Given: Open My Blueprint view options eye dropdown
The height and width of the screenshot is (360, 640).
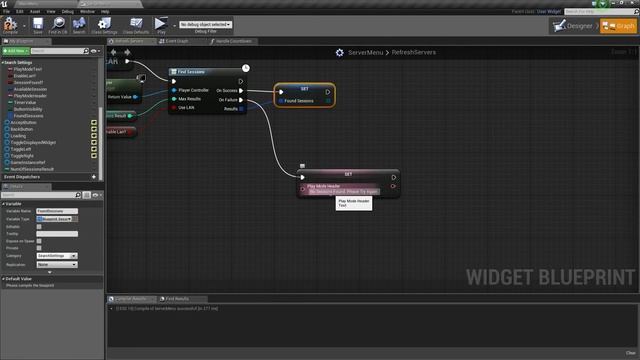Looking at the screenshot, I should coord(96,51).
